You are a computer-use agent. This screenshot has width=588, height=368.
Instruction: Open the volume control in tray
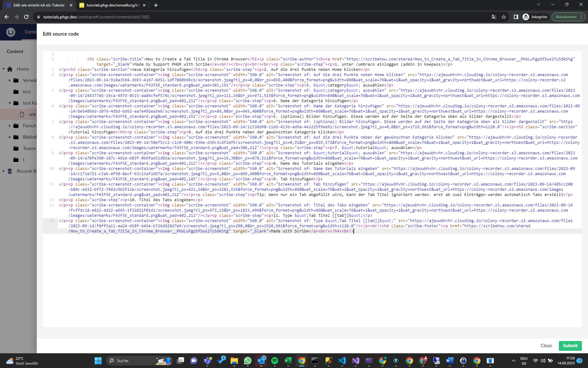coord(543,361)
